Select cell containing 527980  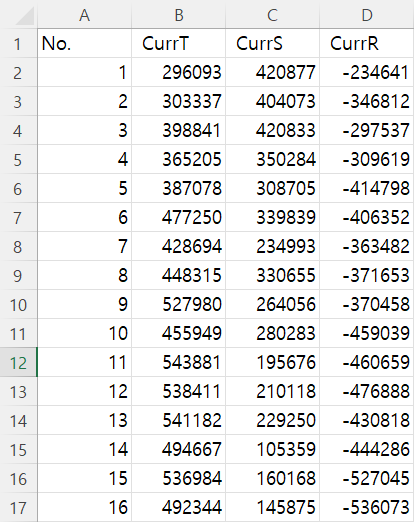179,304
